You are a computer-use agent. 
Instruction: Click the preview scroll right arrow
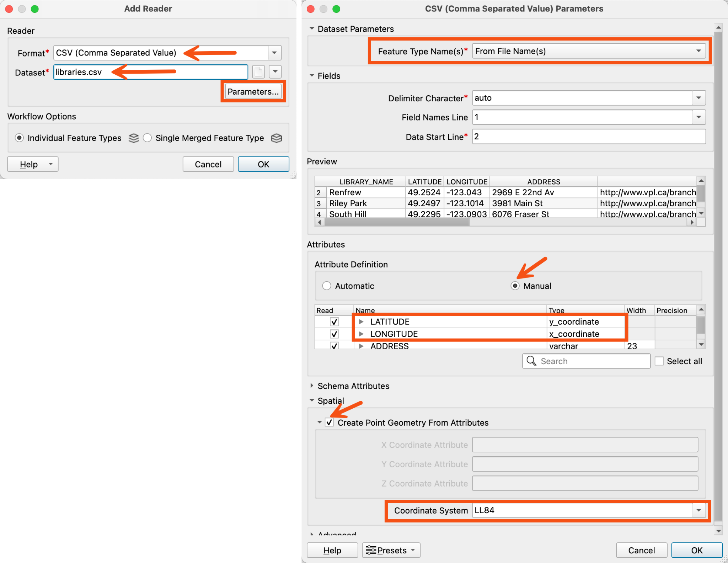tap(692, 222)
